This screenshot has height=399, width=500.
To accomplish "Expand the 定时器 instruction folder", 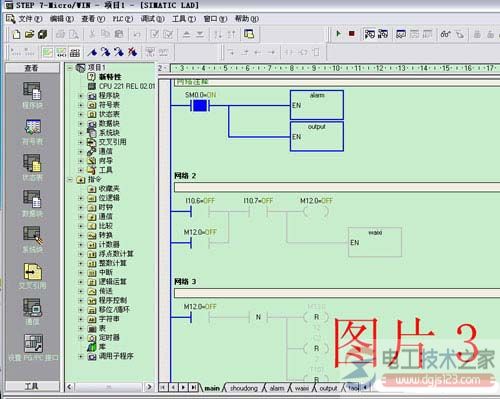I will [x=81, y=338].
